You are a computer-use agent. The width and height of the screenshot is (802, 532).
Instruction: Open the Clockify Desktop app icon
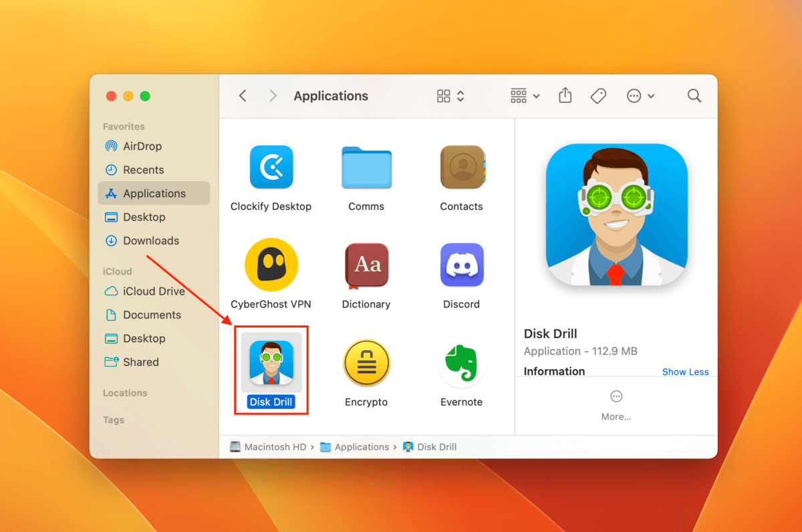271,168
